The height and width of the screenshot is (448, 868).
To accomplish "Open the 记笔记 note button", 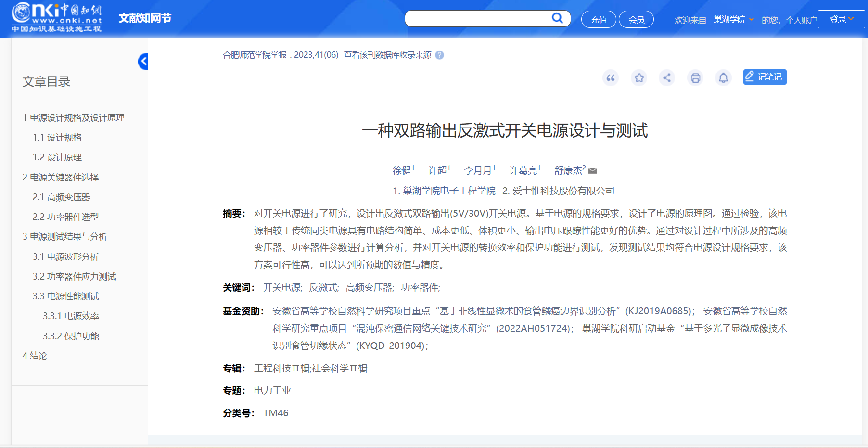I will (765, 77).
